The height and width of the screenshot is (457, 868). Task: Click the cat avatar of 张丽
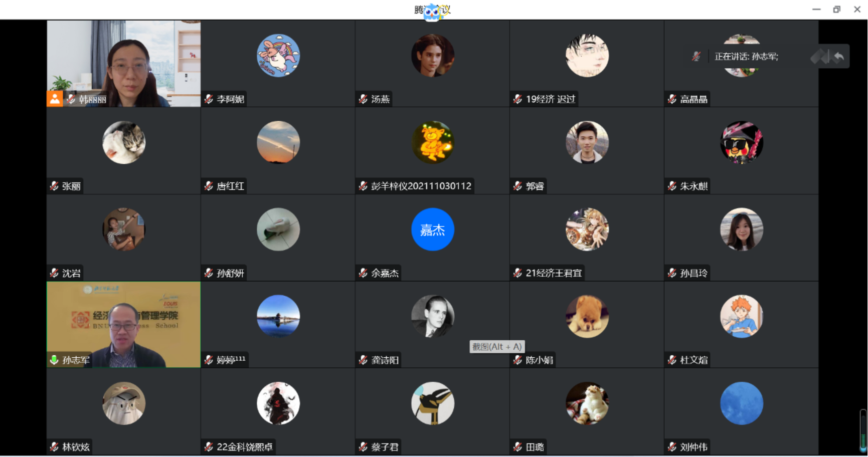click(124, 142)
